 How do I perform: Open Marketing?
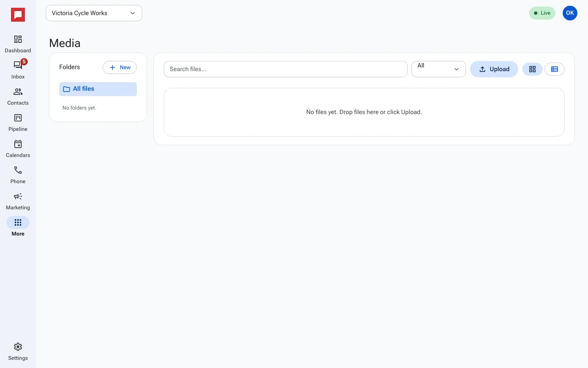18,201
